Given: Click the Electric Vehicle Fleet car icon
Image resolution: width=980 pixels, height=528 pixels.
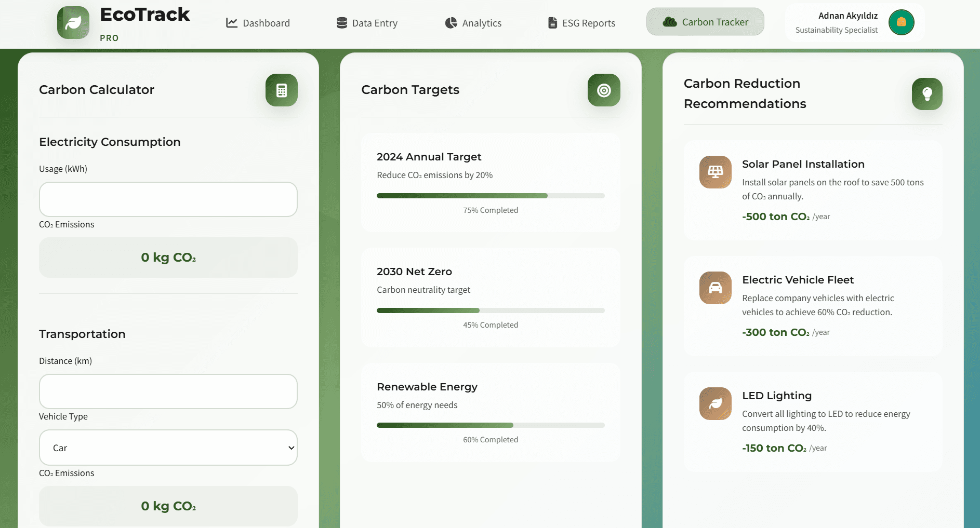Looking at the screenshot, I should pyautogui.click(x=714, y=288).
